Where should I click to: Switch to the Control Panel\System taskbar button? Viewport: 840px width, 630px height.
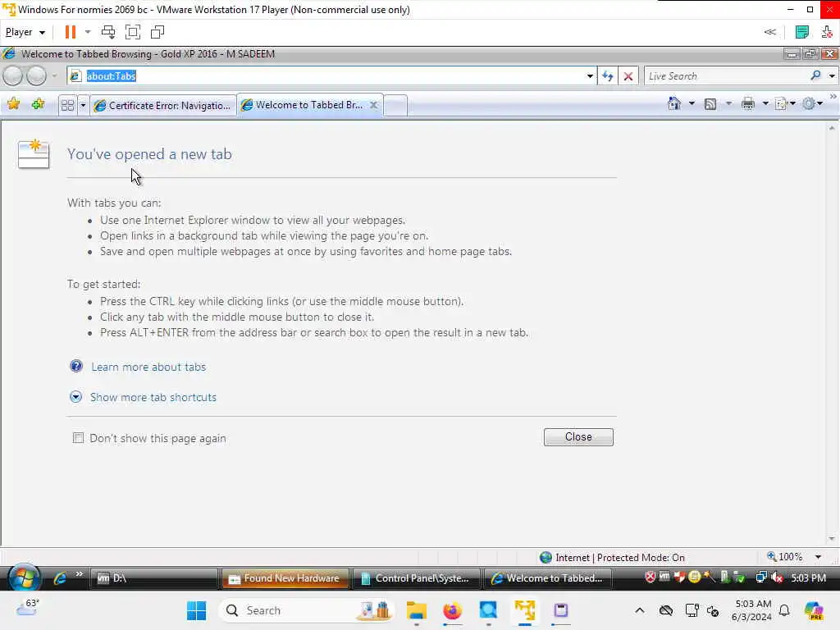pyautogui.click(x=417, y=578)
